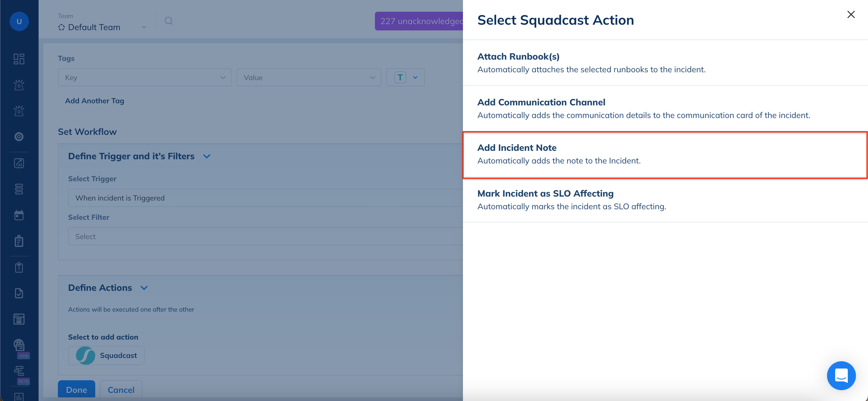Open the analytics chart icon in sidebar

coord(19,163)
